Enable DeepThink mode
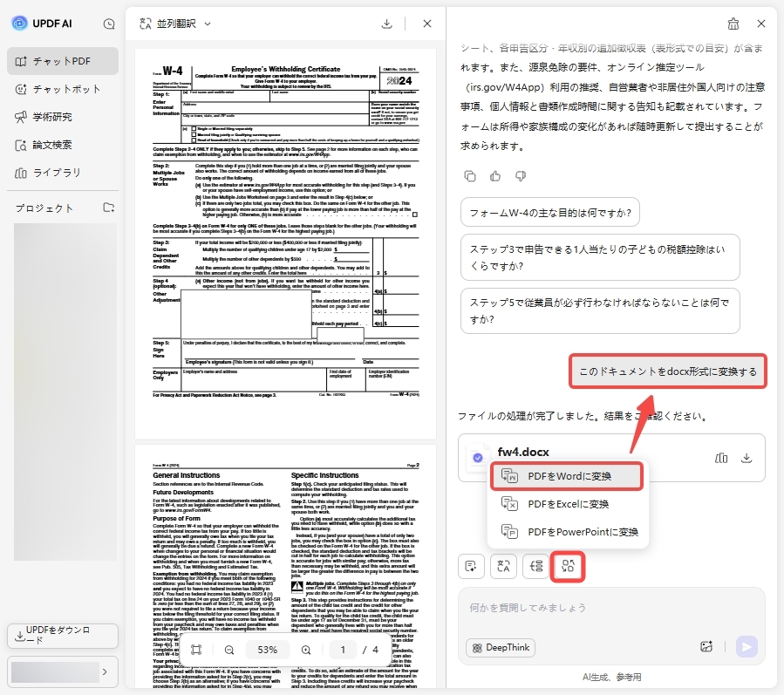Image resolution: width=784 pixels, height=695 pixels. 499,648
